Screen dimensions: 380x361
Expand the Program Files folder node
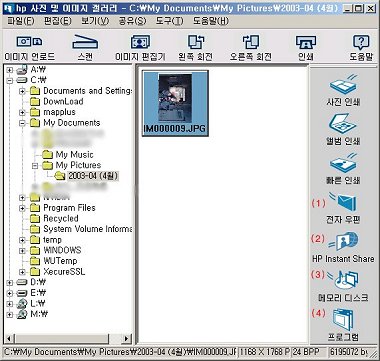tap(22, 208)
